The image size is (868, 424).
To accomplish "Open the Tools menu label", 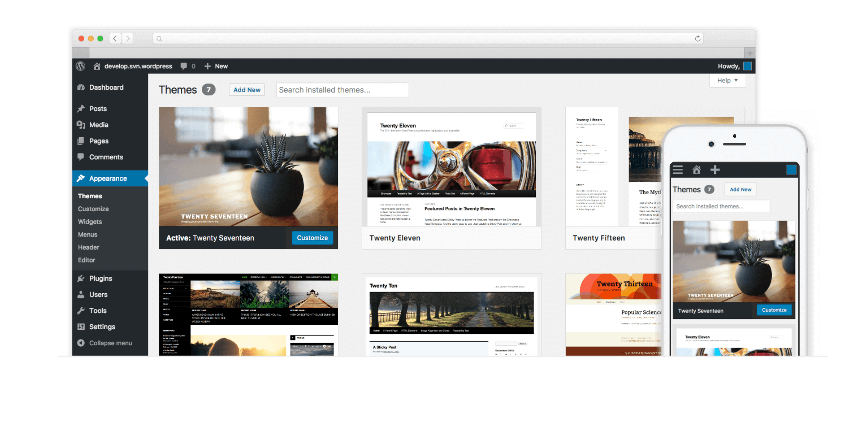I will (x=98, y=311).
